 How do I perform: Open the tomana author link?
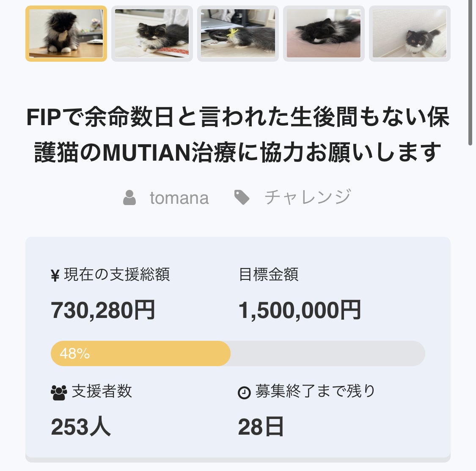pos(179,198)
